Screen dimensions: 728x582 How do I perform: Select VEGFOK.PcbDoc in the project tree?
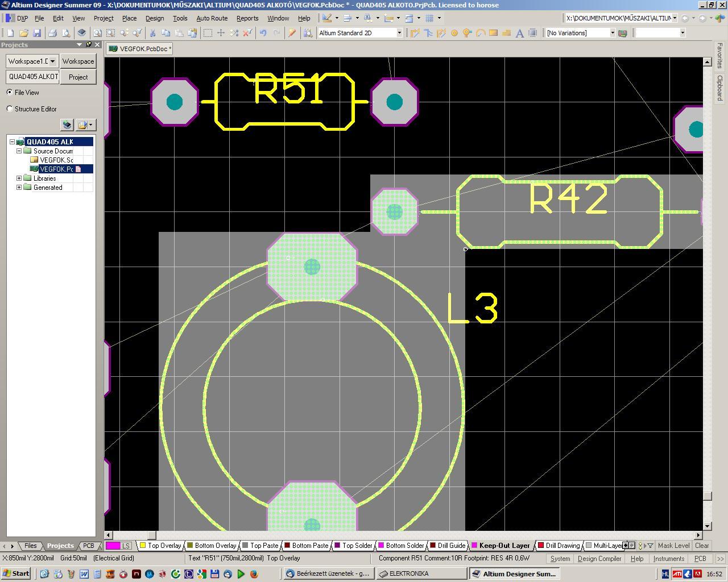point(56,169)
